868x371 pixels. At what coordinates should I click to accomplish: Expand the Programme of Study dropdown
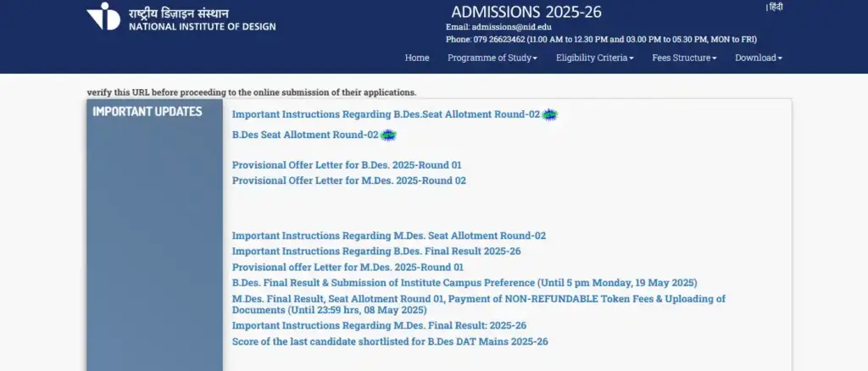[x=492, y=58]
